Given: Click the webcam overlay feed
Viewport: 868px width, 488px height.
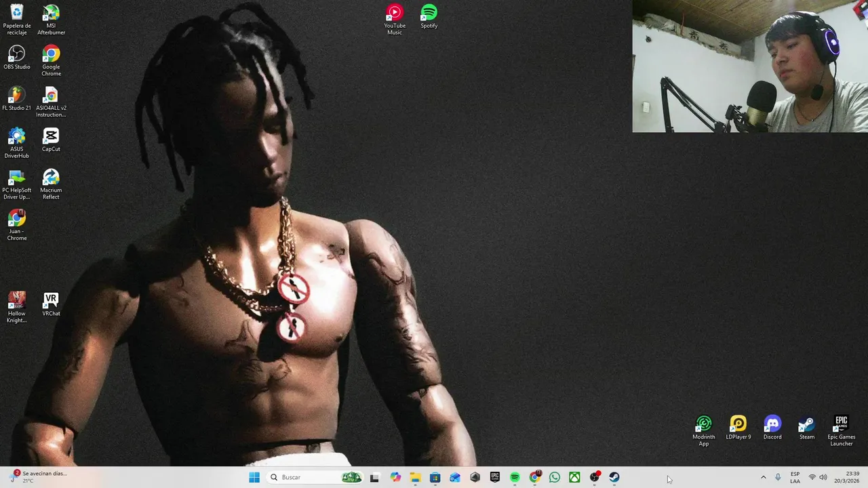Looking at the screenshot, I should pos(750,66).
